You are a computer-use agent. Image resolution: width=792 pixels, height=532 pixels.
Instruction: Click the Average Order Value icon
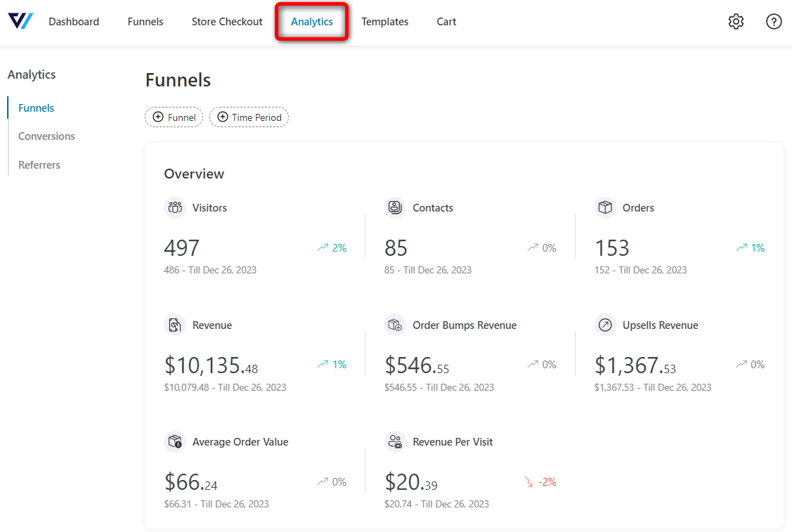pos(174,441)
